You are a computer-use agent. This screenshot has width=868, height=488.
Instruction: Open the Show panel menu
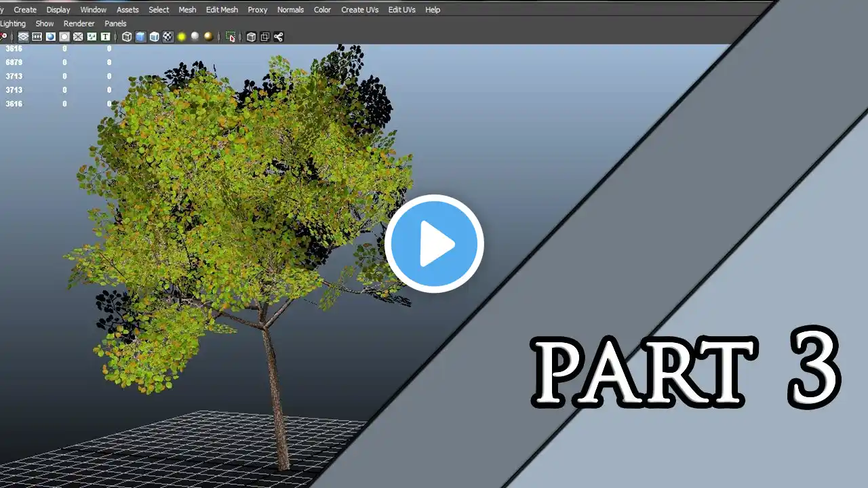click(45, 23)
